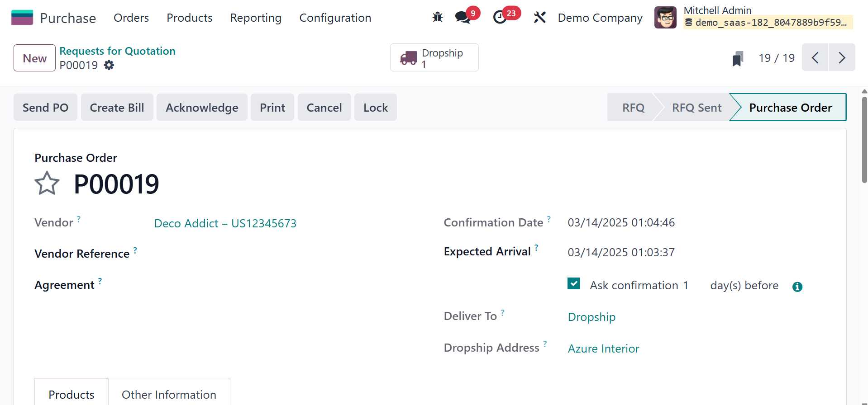Click the wrench and screwdriver tools icon
This screenshot has height=405, width=868.
[539, 18]
